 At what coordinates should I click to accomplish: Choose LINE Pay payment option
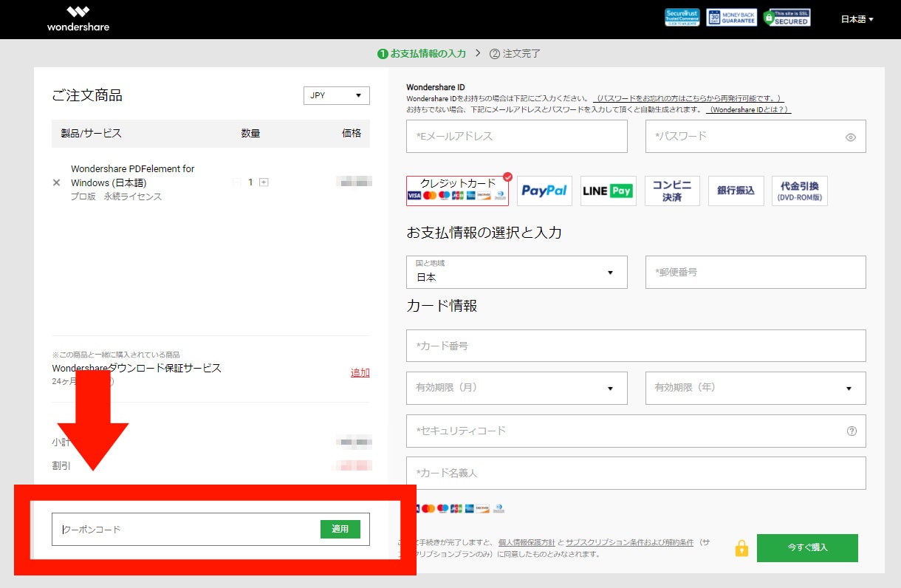point(608,191)
